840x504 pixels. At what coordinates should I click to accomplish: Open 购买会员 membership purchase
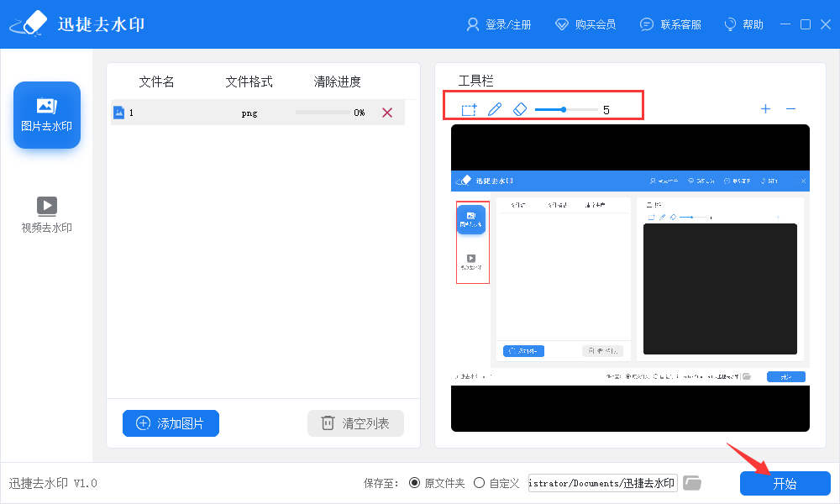(585, 24)
